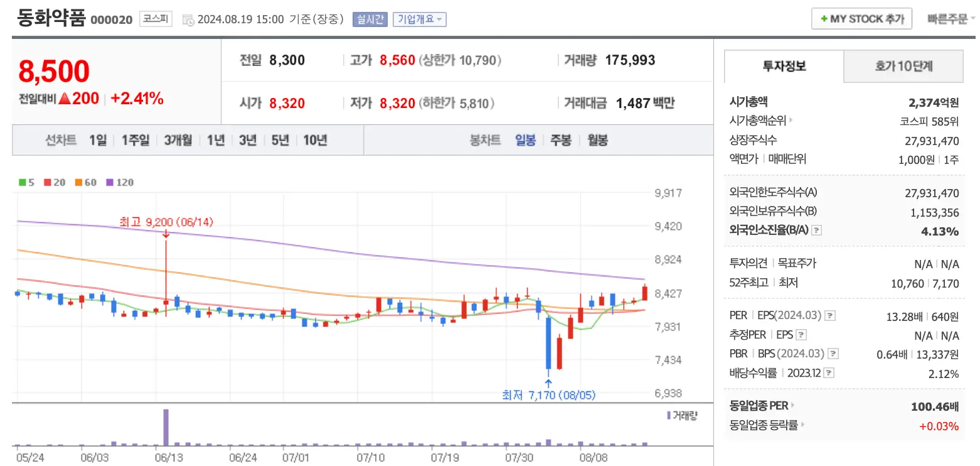Click the 07/30 date axis label
The image size is (980, 466).
pos(518,458)
